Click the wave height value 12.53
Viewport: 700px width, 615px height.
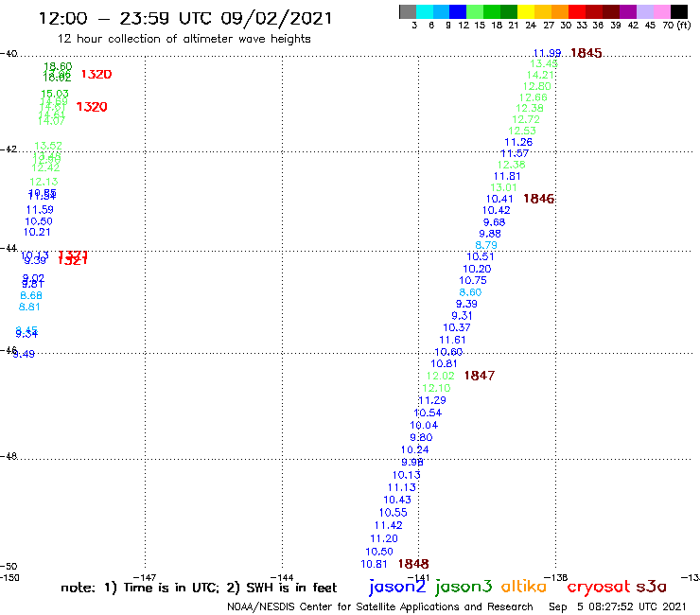tap(522, 131)
